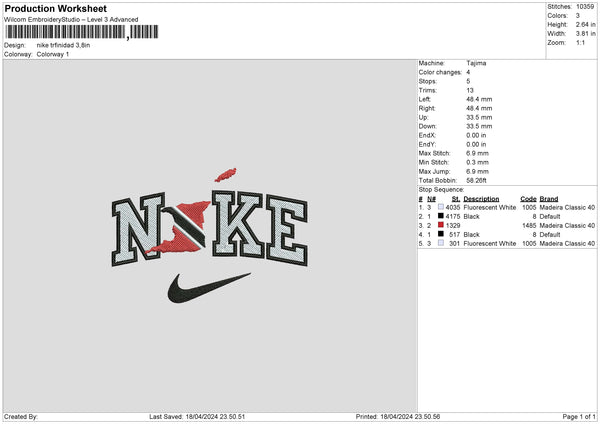Click the St. column header
Viewport: 600px width, 424px height.
[x=456, y=199]
